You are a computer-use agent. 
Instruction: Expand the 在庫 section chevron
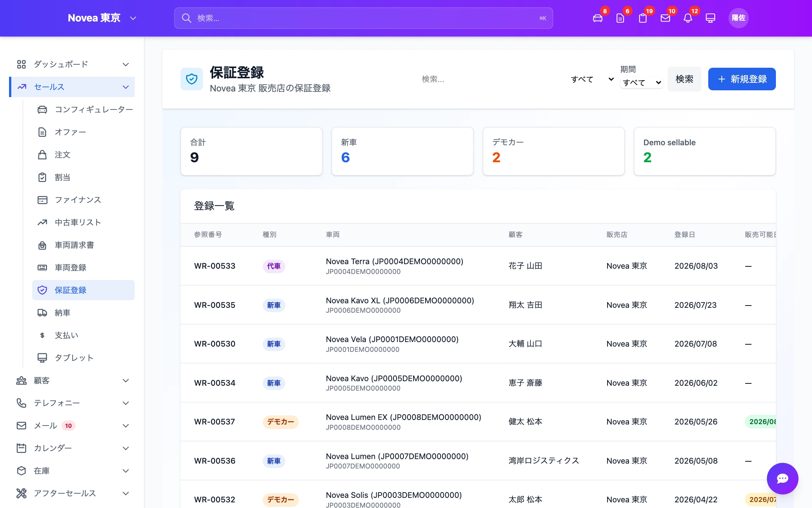[126, 471]
